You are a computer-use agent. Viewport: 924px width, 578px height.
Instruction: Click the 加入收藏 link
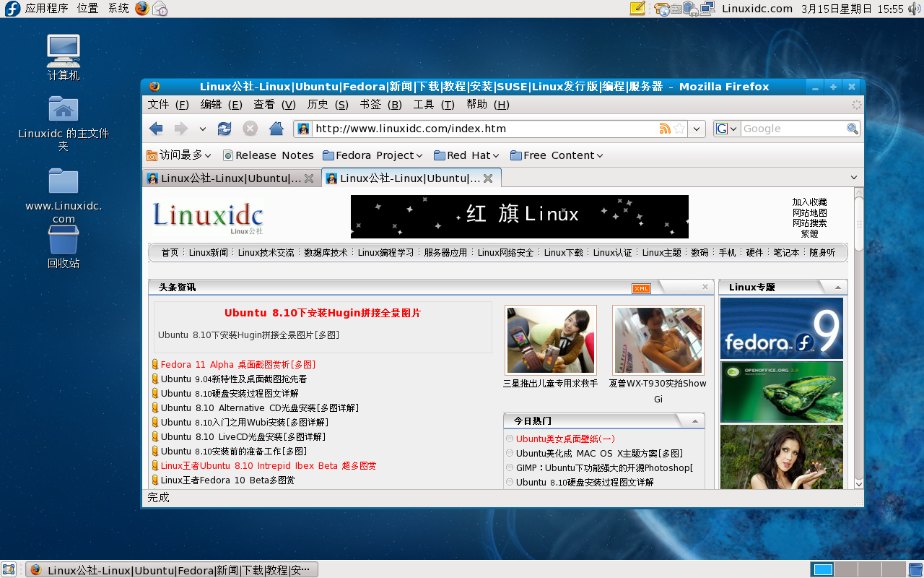tap(810, 204)
